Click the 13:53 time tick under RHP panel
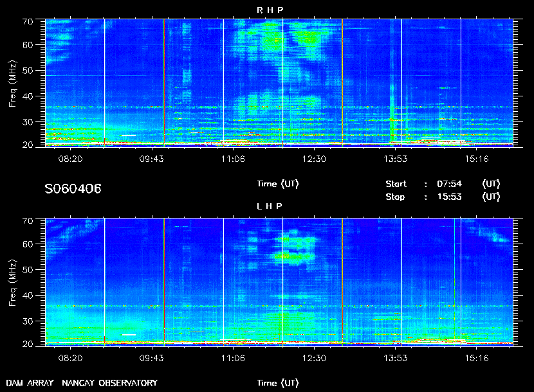Image resolution: width=534 pixels, height=392 pixels. coord(396,159)
